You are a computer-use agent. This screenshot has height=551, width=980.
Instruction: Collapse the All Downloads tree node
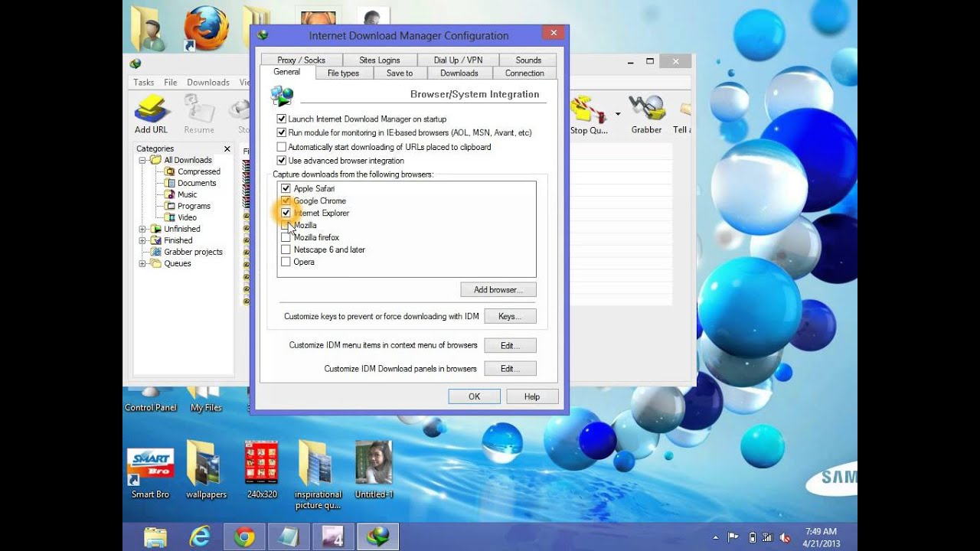pos(142,160)
